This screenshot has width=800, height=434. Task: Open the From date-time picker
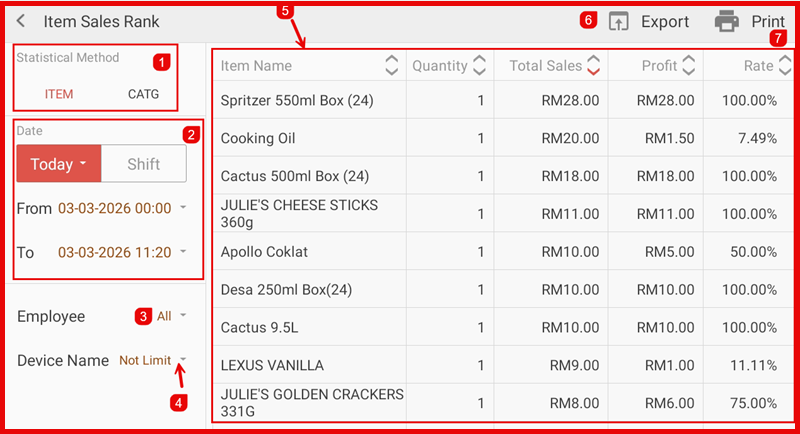(122, 208)
